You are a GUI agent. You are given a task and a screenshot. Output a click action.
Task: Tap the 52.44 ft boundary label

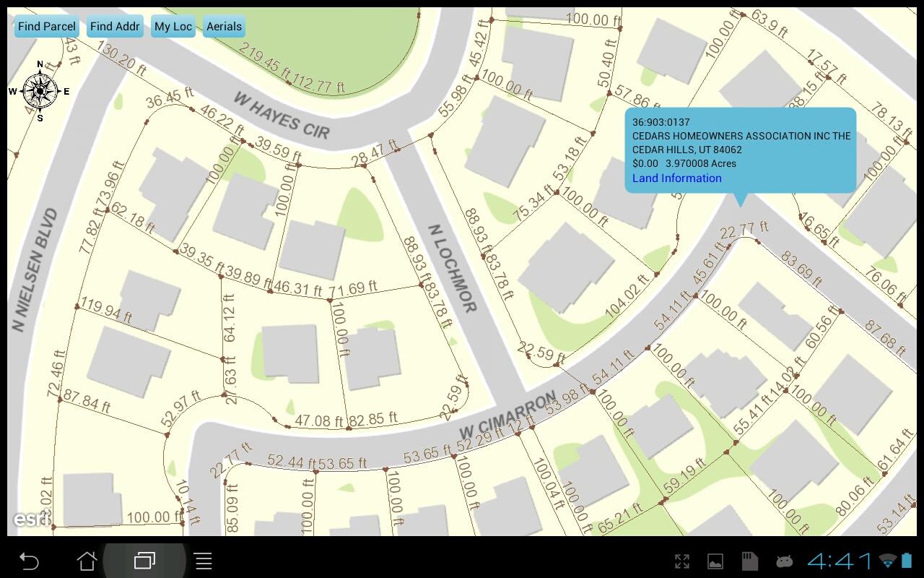click(x=291, y=461)
